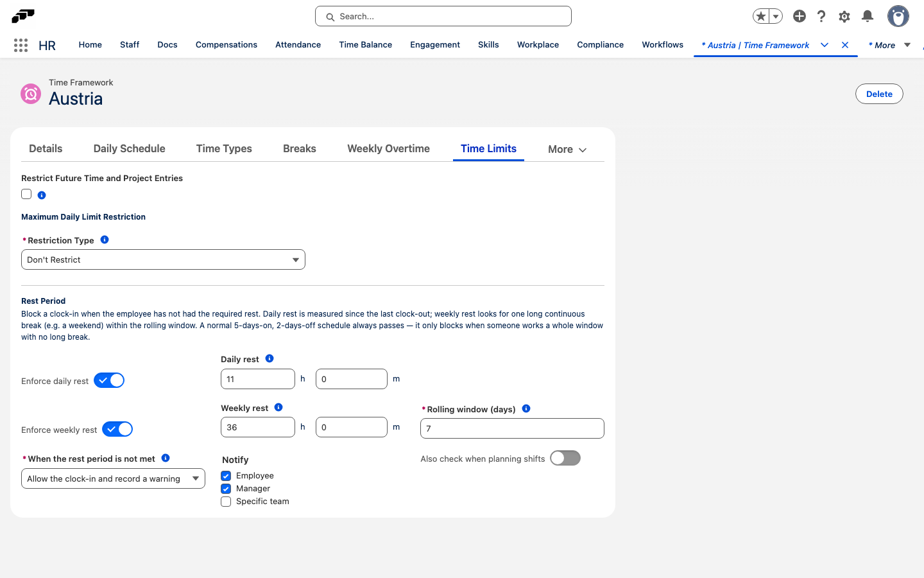Show Rolling window info tooltip
Viewport: 924px width, 578px height.
526,408
